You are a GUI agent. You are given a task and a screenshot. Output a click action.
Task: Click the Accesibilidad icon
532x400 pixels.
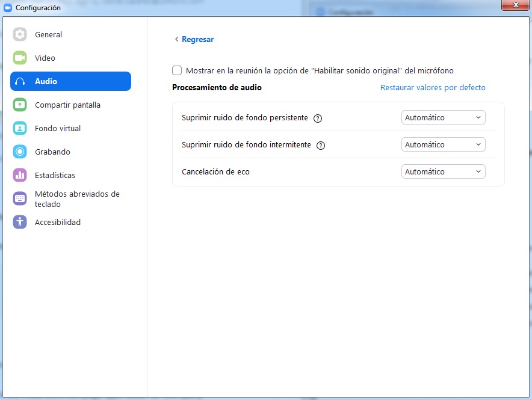[x=20, y=223]
